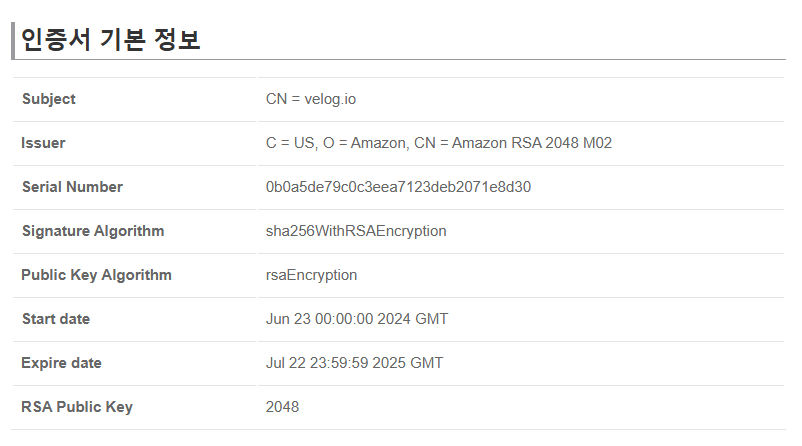Click the rsaEncryption value
The image size is (802, 446).
point(311,275)
